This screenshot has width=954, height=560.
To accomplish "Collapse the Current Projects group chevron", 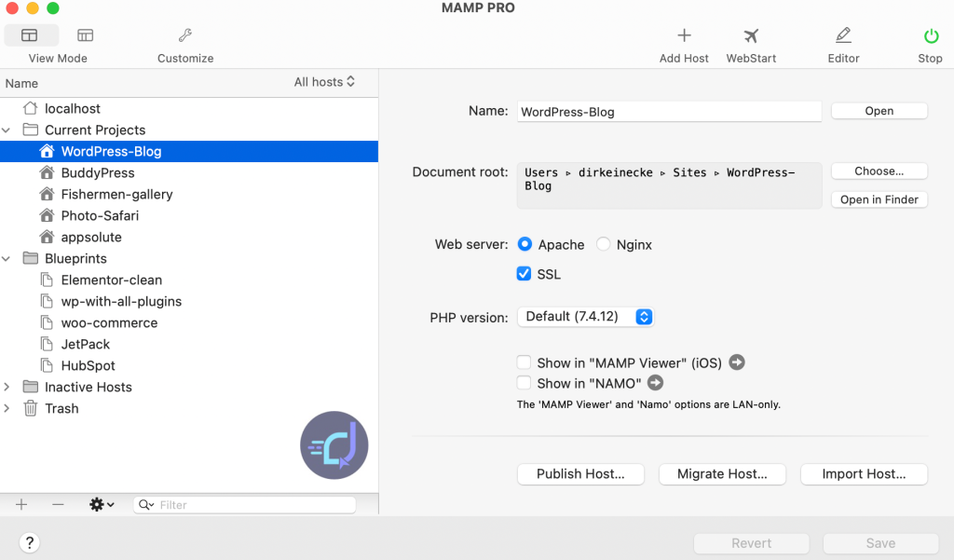I will pos(7,130).
